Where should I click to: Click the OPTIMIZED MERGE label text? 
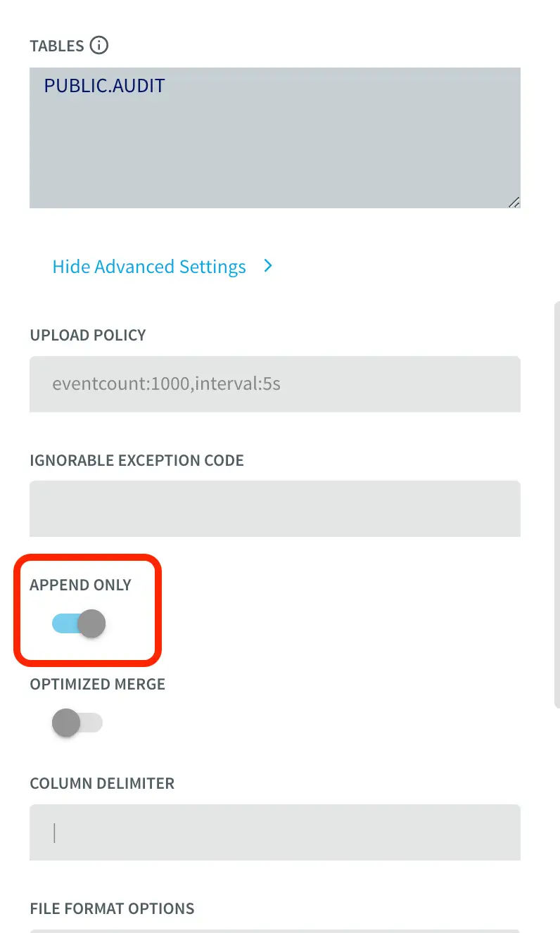97,684
